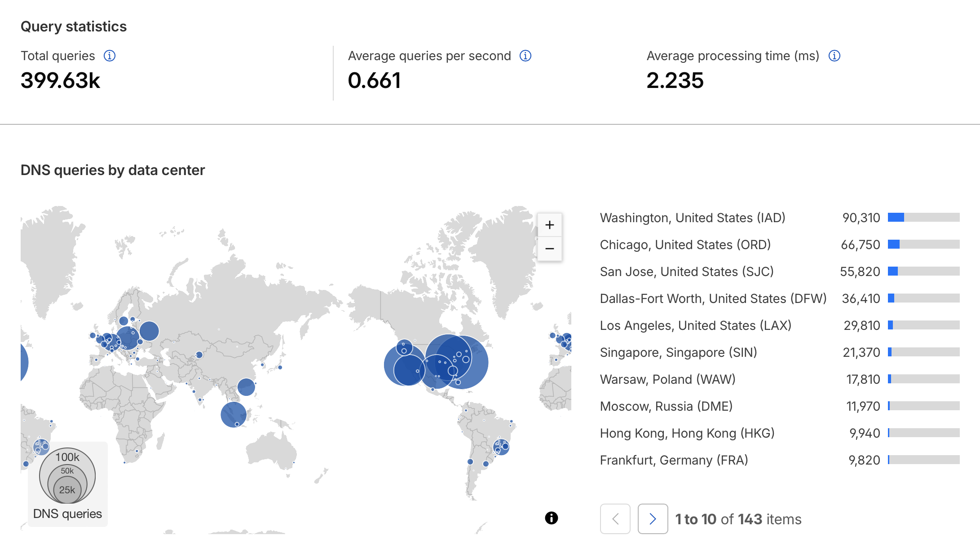This screenshot has width=980, height=544.
Task: Click the Los Angeles (LAX) query count 29,810
Action: (861, 325)
